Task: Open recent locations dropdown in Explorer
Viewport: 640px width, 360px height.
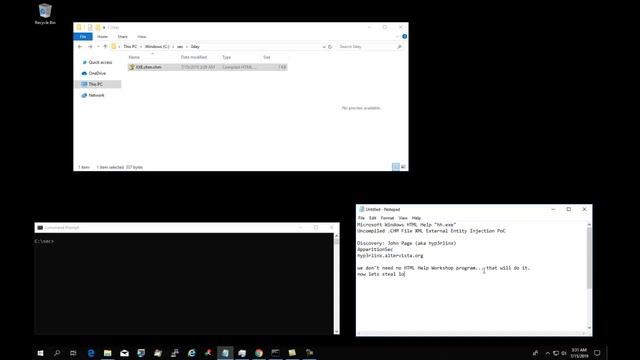Action: tap(98, 47)
